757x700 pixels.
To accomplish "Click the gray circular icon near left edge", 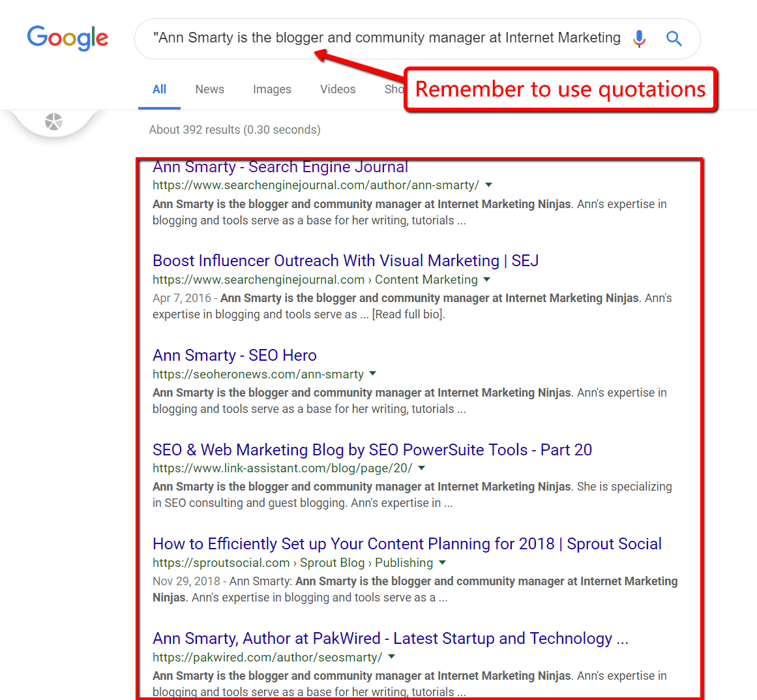I will (x=53, y=121).
